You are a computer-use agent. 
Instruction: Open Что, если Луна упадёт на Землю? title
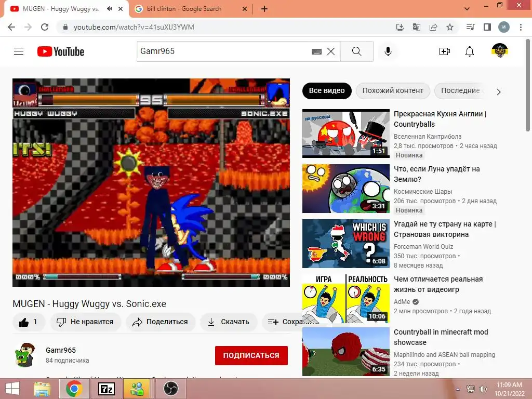tap(436, 174)
